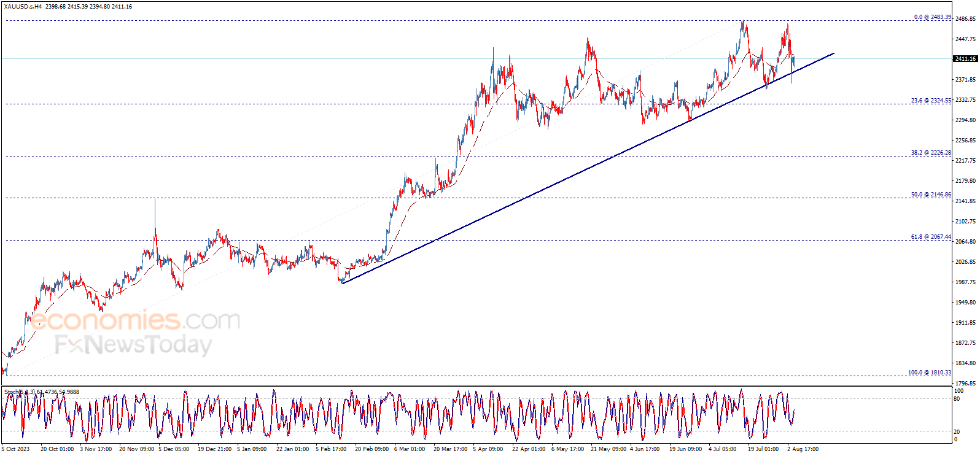Click the 19 Jul 01:00 time label
The height and width of the screenshot is (456, 980).
[763, 449]
